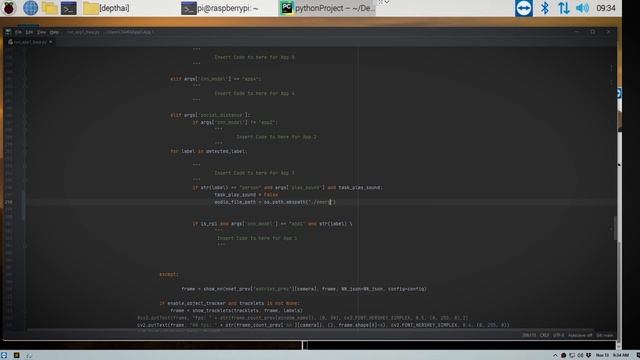Screen dimensions: 640x360
Task: Click the 'for label in detected_label:' line
Action: point(209,151)
